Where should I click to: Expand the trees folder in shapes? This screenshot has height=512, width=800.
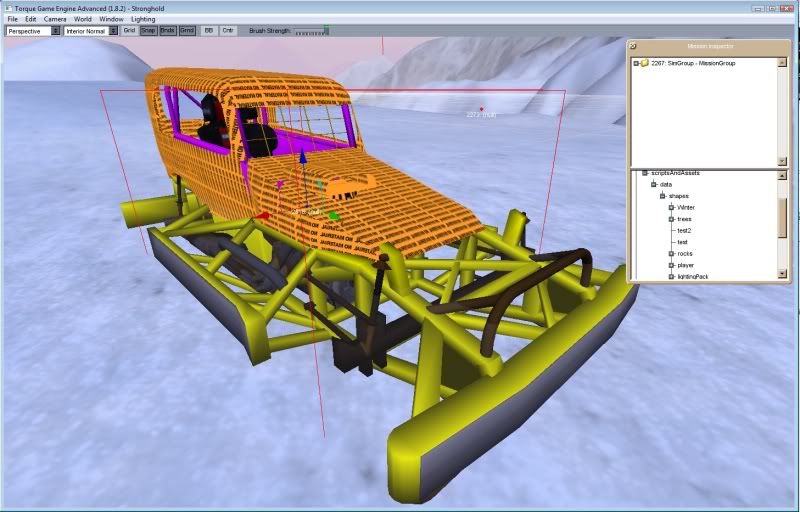point(672,219)
